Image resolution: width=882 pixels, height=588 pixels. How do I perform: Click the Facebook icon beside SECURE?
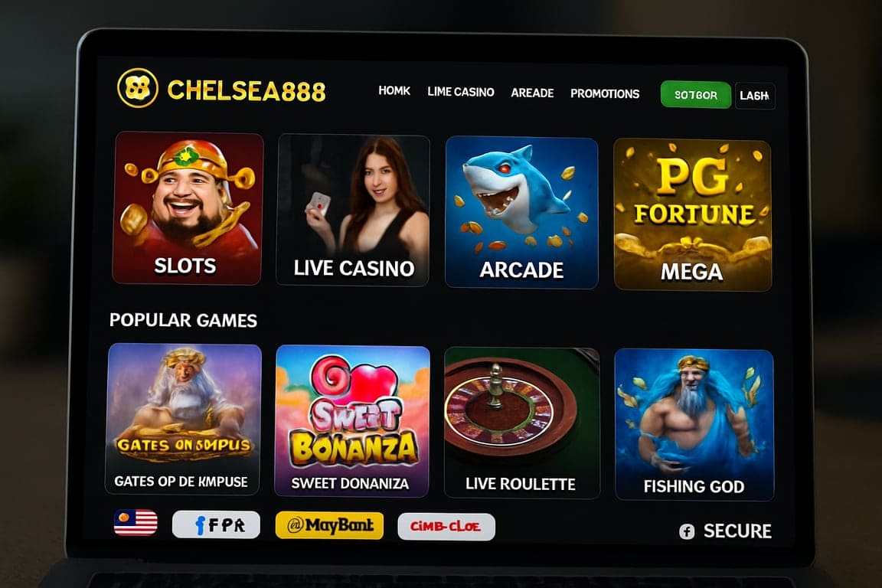[x=687, y=531]
